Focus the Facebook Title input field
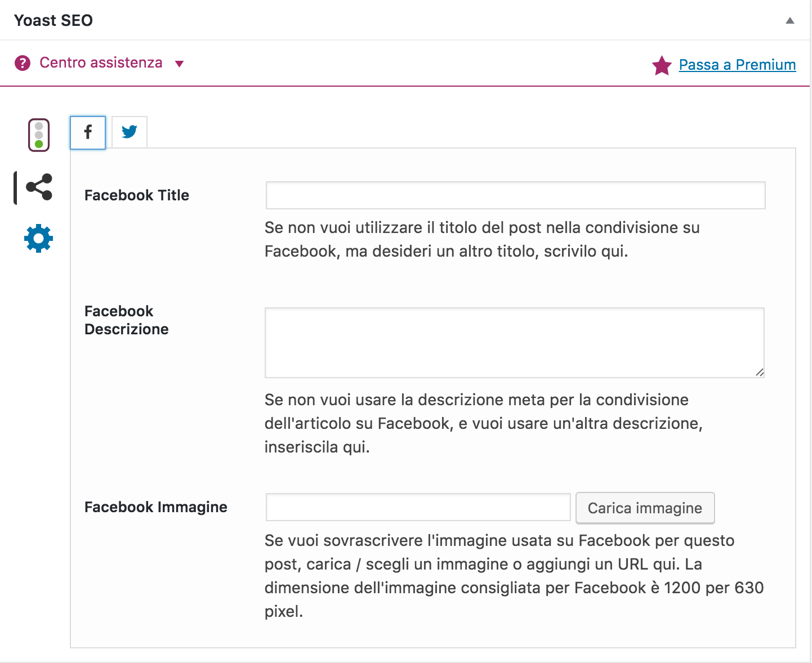Screen dimensions: 812x663 [515, 195]
